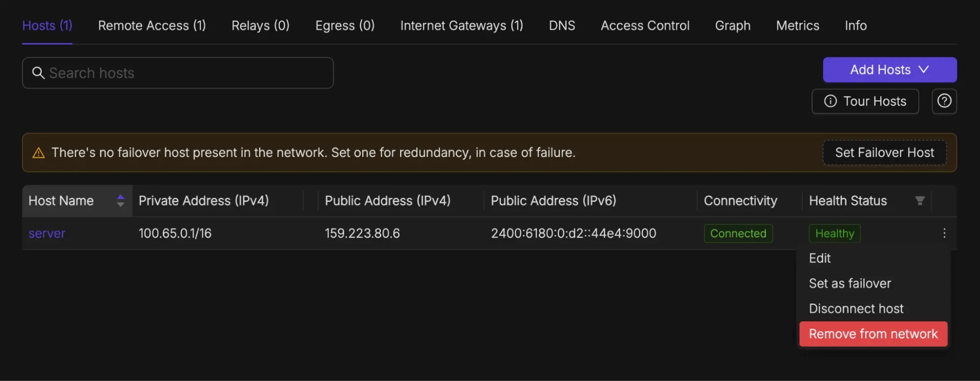Click the help question mark icon
The image size is (980, 381).
(x=944, y=101)
